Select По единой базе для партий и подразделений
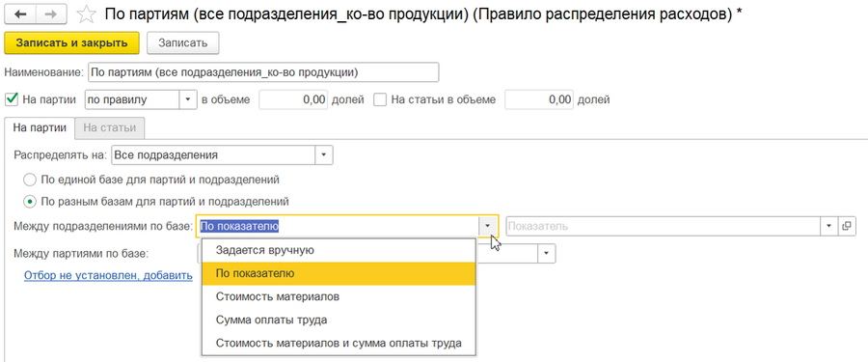 point(150,180)
